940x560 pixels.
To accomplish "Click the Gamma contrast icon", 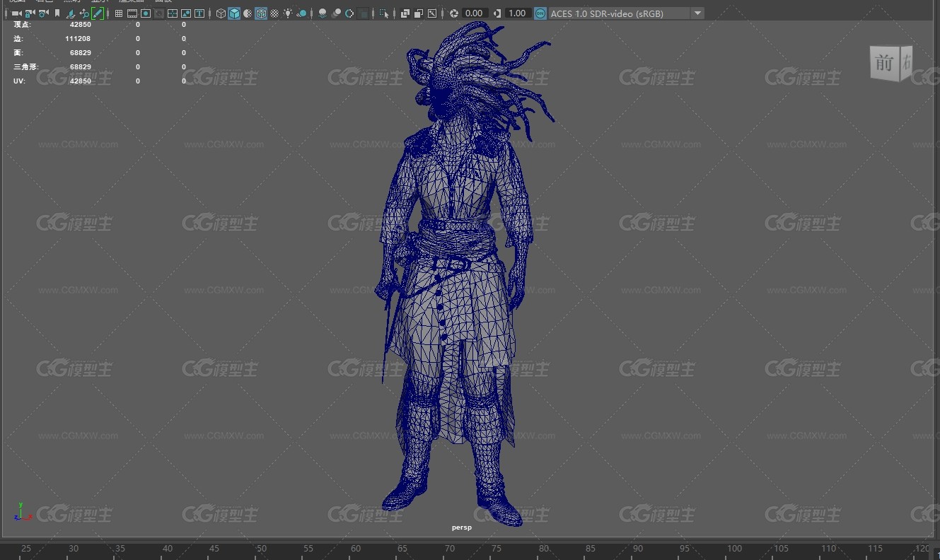I will [x=497, y=13].
